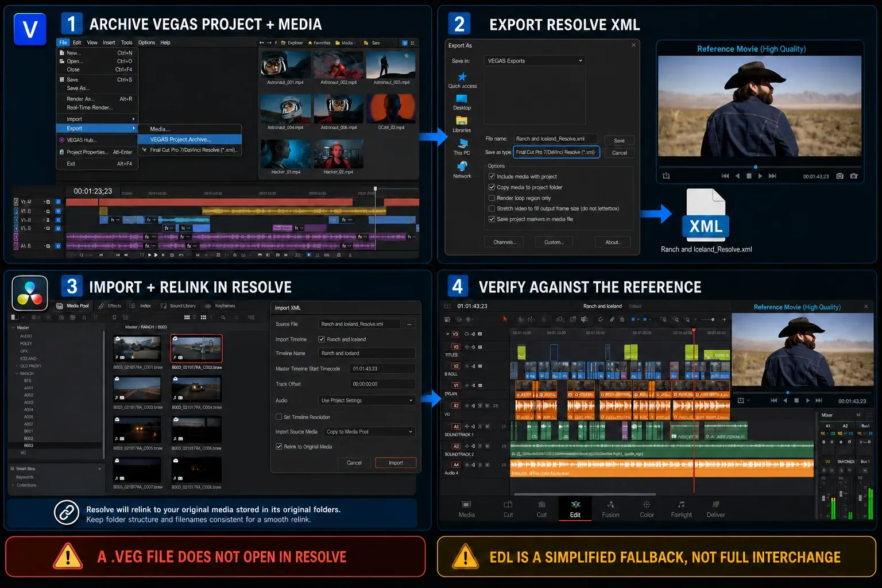Select the red arrow selection tool in Resolve timeline
The image size is (882, 588).
click(x=505, y=319)
